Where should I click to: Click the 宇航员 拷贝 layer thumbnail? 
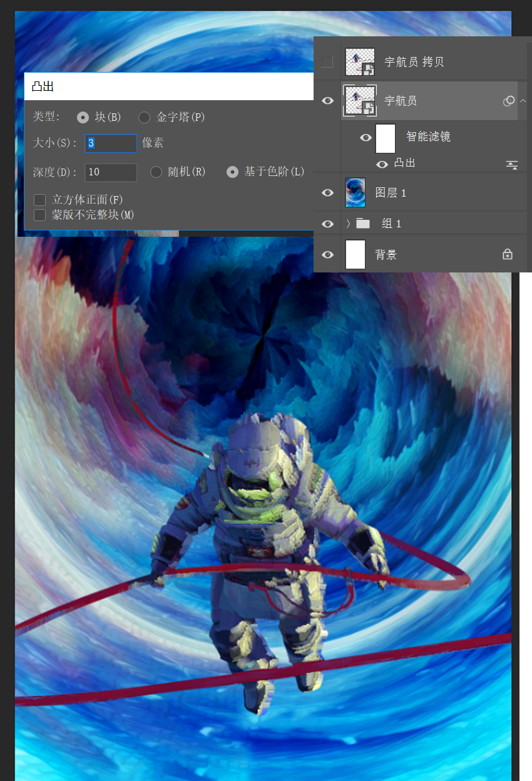coord(360,62)
